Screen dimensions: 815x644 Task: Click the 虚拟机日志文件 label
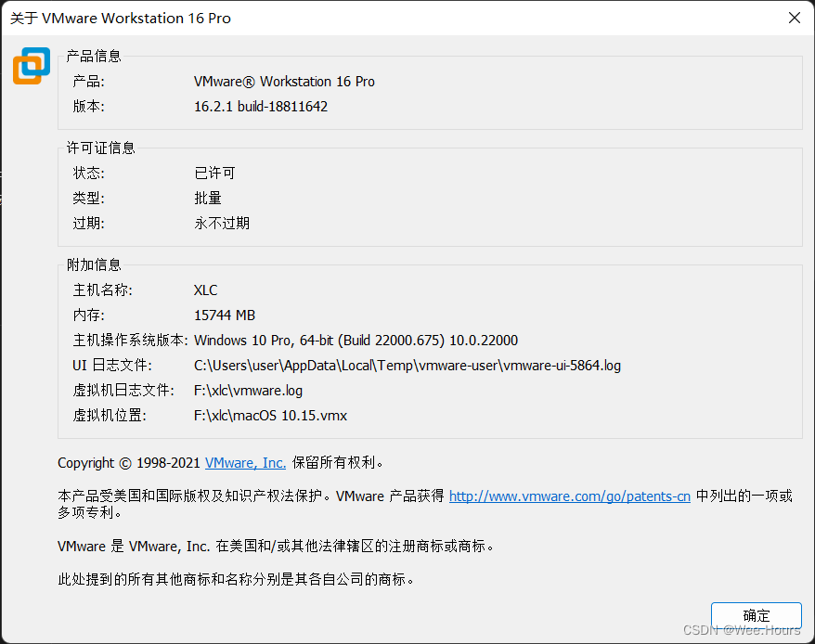click(123, 391)
